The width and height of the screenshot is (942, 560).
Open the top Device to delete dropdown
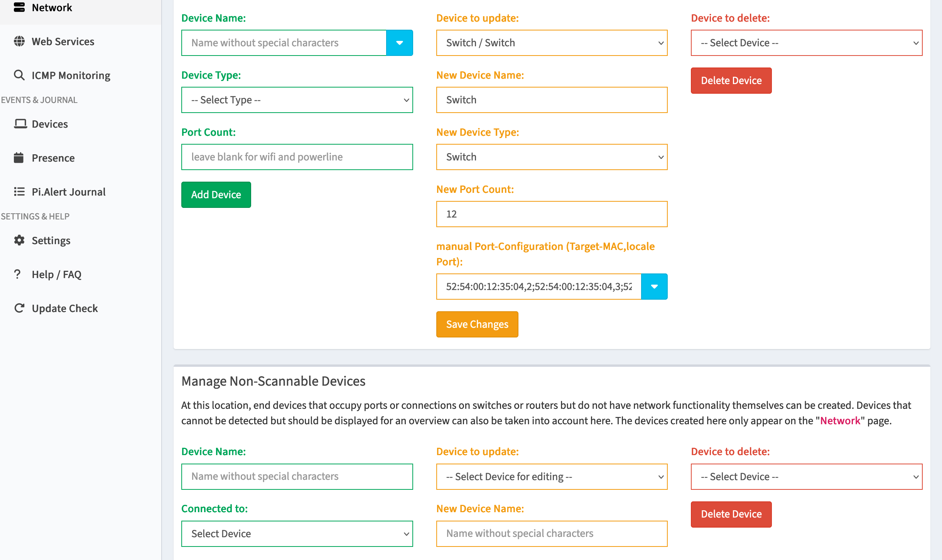(806, 43)
